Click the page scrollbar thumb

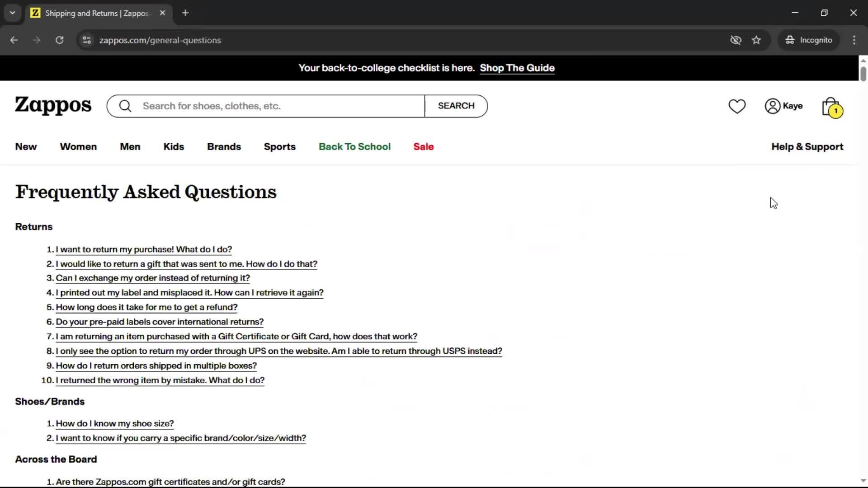coord(863,74)
